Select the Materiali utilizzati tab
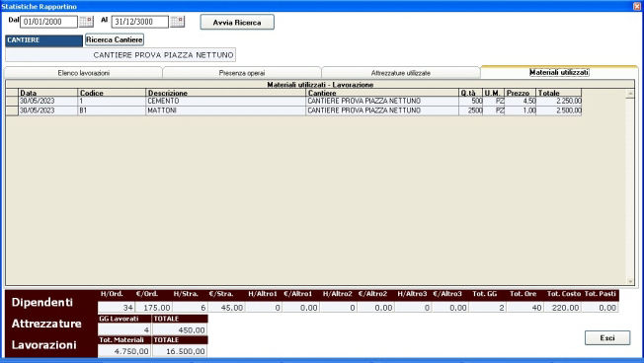 pos(559,72)
